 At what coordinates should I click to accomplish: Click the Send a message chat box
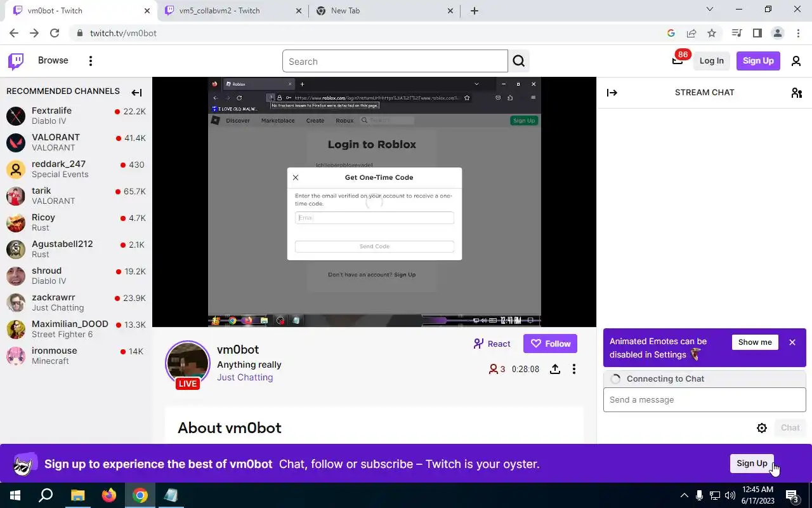[704, 400]
